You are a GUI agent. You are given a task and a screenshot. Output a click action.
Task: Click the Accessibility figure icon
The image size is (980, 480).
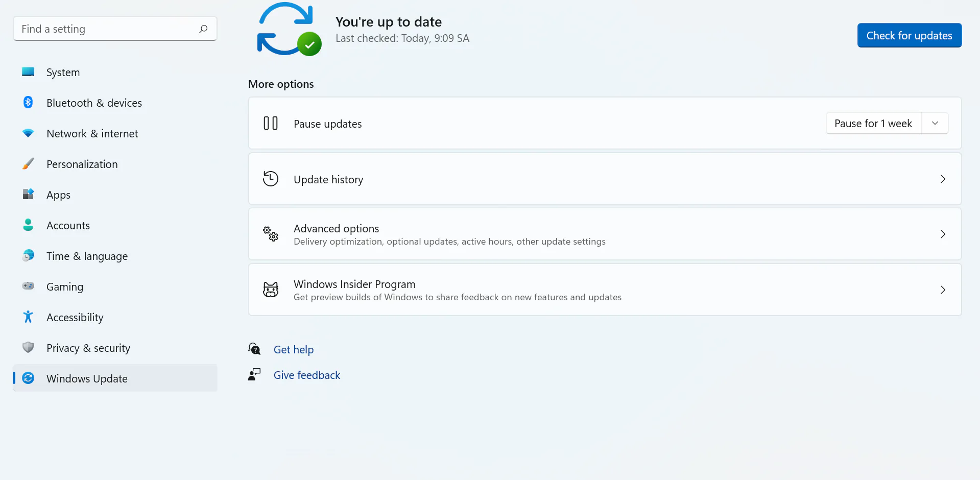[28, 317]
